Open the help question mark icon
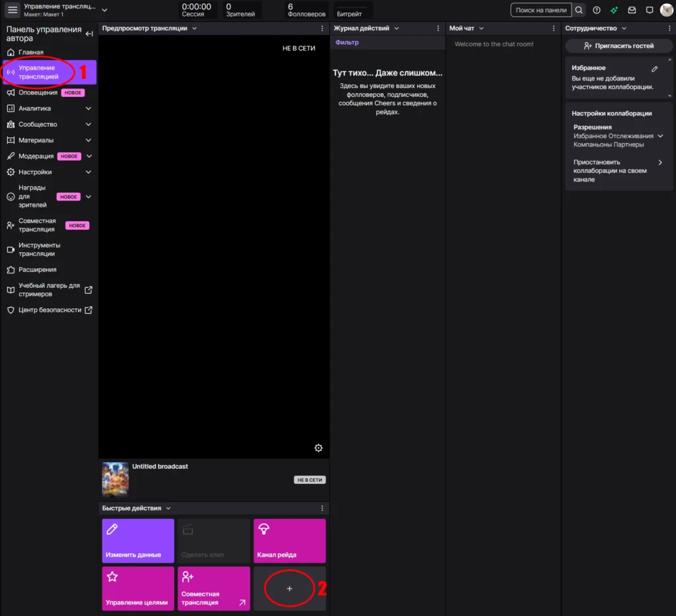Image resolution: width=676 pixels, height=616 pixels. (597, 10)
